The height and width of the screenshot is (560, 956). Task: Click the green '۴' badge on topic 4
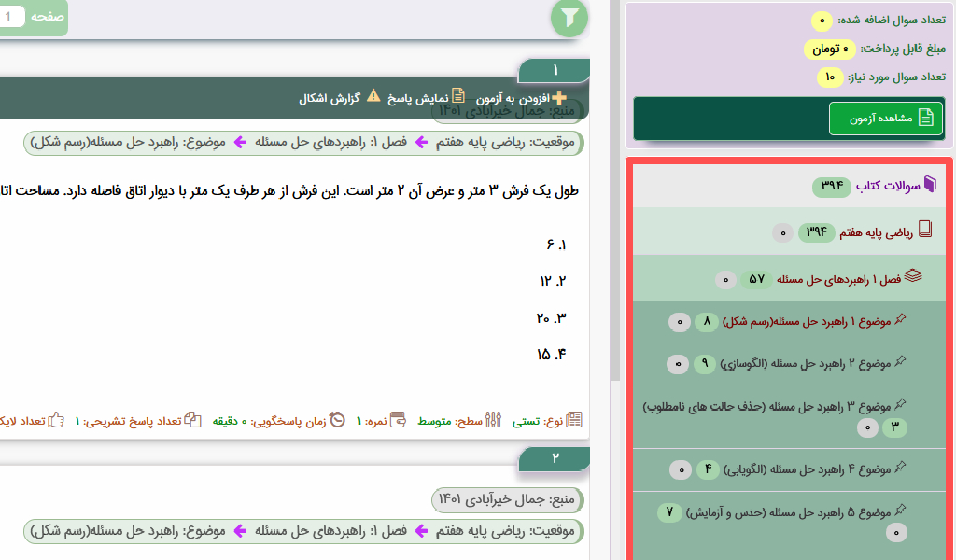pos(708,469)
